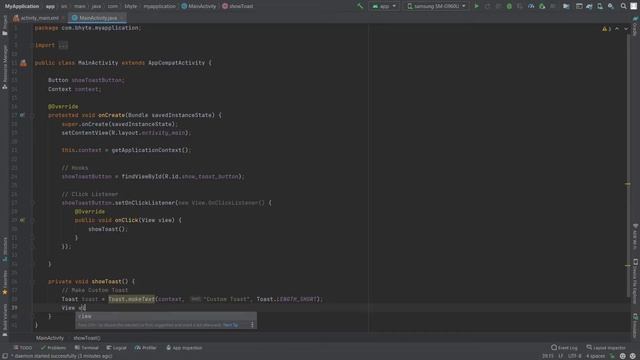Click the Next Tip link in completion popup

pyautogui.click(x=231, y=325)
